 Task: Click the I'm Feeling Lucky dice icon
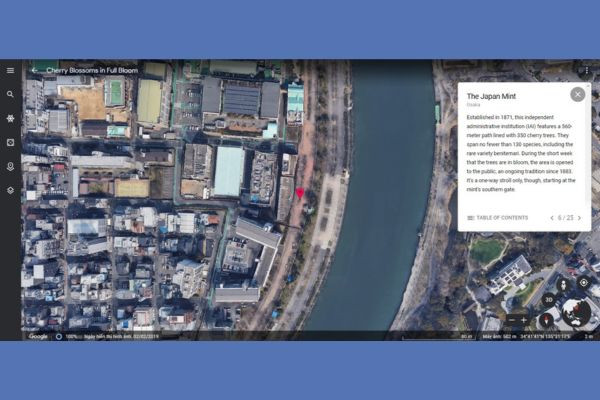(10, 142)
